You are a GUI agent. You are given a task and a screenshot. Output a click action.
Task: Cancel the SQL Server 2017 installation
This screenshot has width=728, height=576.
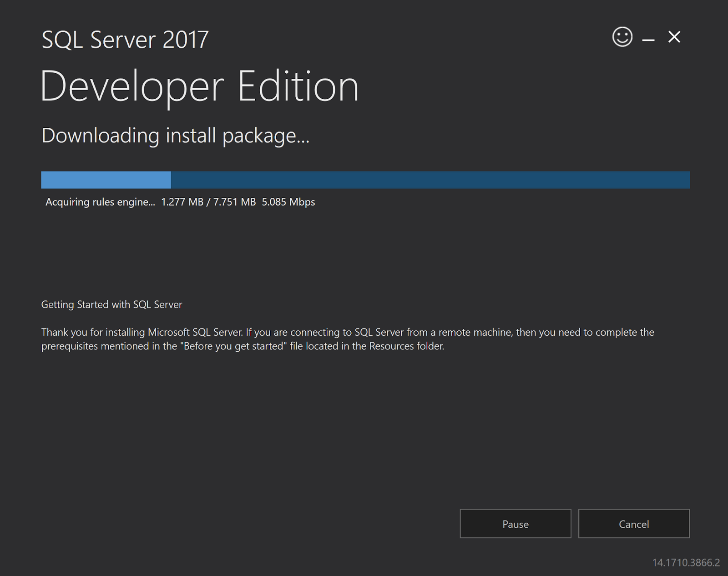(634, 524)
